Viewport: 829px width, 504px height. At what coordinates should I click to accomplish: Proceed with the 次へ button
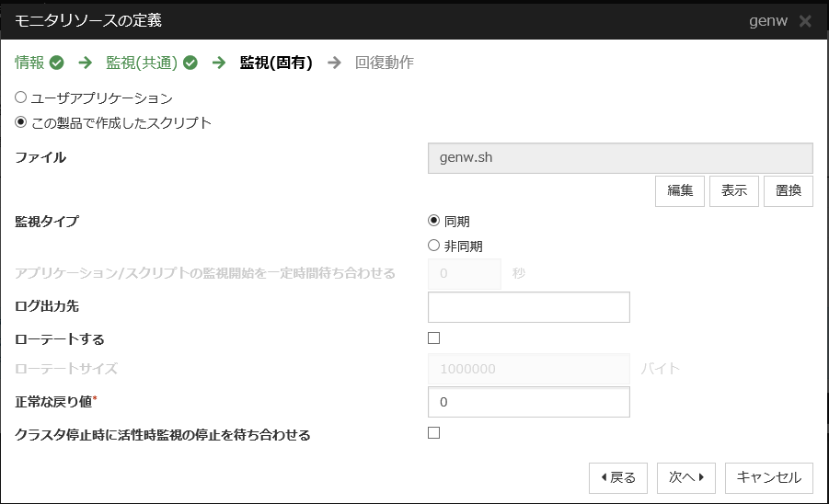(691, 477)
